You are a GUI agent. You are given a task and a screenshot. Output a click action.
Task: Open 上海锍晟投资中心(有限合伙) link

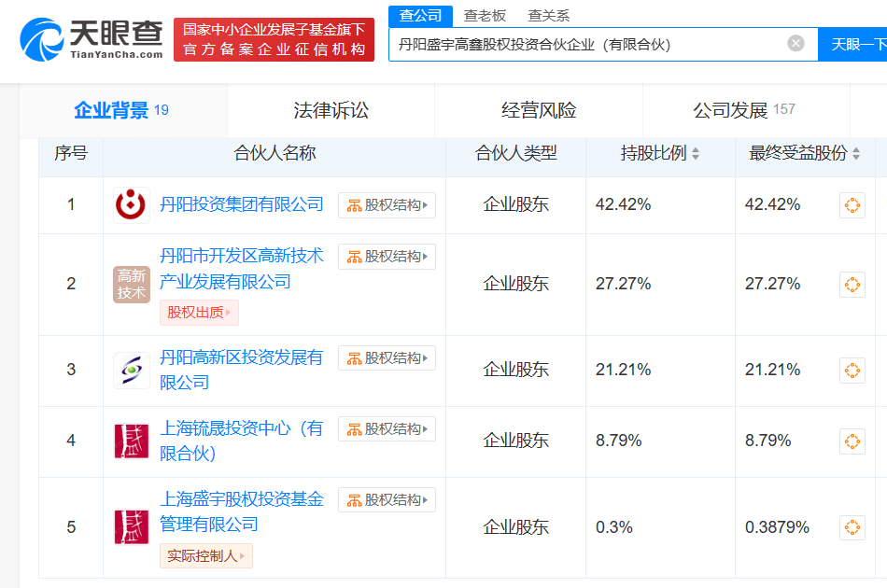click(242, 441)
